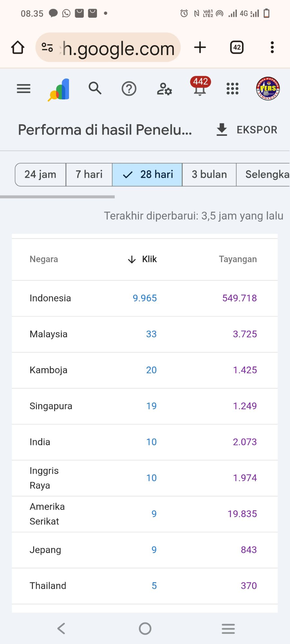The image size is (290, 644).
Task: Click the EKSPOR download button
Action: [247, 130]
